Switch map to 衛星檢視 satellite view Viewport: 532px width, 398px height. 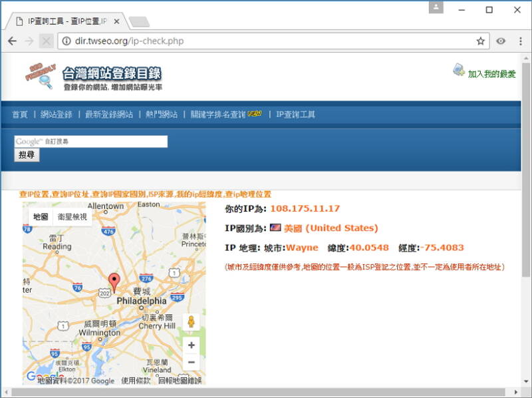pyautogui.click(x=72, y=216)
